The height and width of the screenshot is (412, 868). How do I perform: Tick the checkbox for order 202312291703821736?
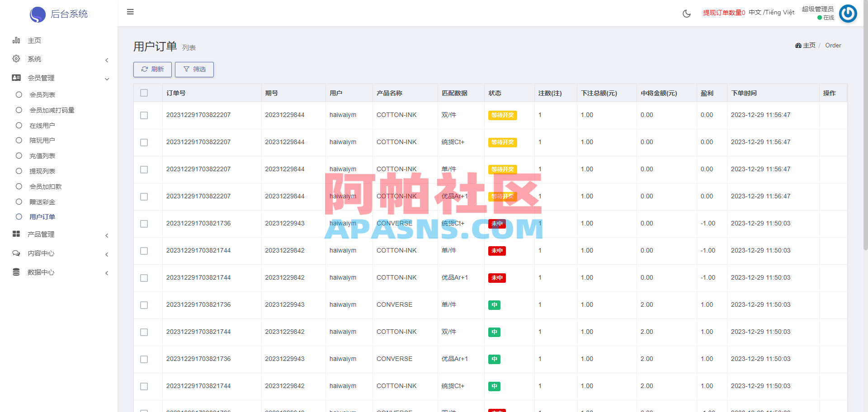[144, 224]
